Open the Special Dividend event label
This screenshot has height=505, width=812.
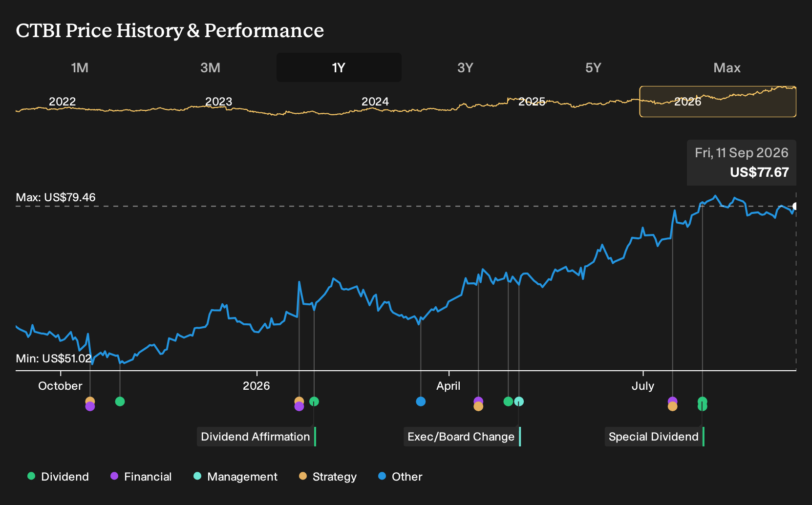coord(654,437)
